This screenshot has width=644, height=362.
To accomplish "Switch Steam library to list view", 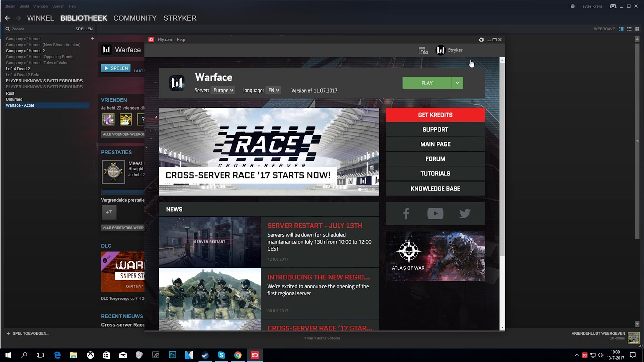I will coord(629,29).
